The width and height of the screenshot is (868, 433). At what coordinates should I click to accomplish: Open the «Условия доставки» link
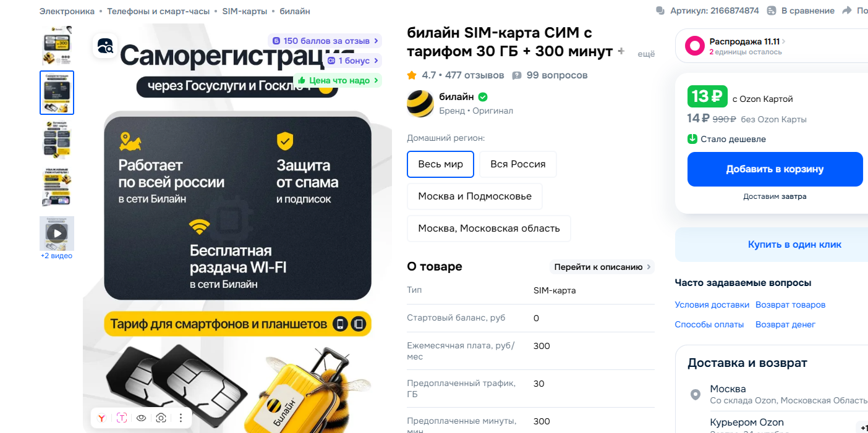(x=712, y=305)
